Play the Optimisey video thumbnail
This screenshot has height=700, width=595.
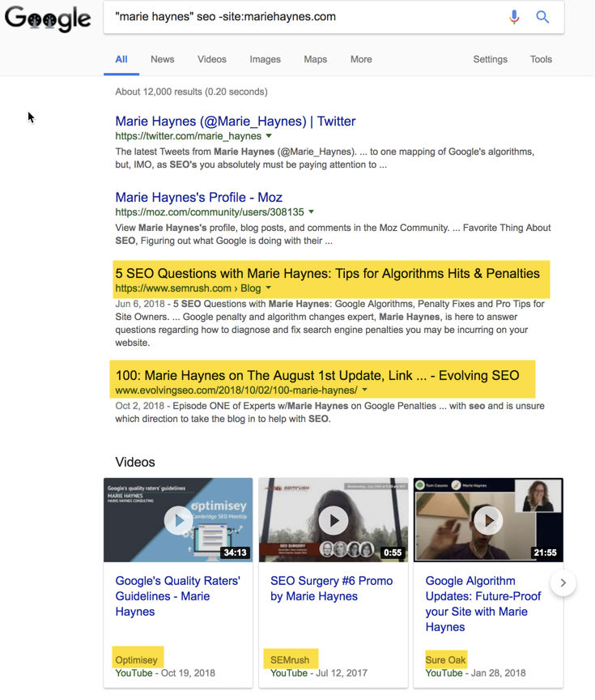pos(178,520)
